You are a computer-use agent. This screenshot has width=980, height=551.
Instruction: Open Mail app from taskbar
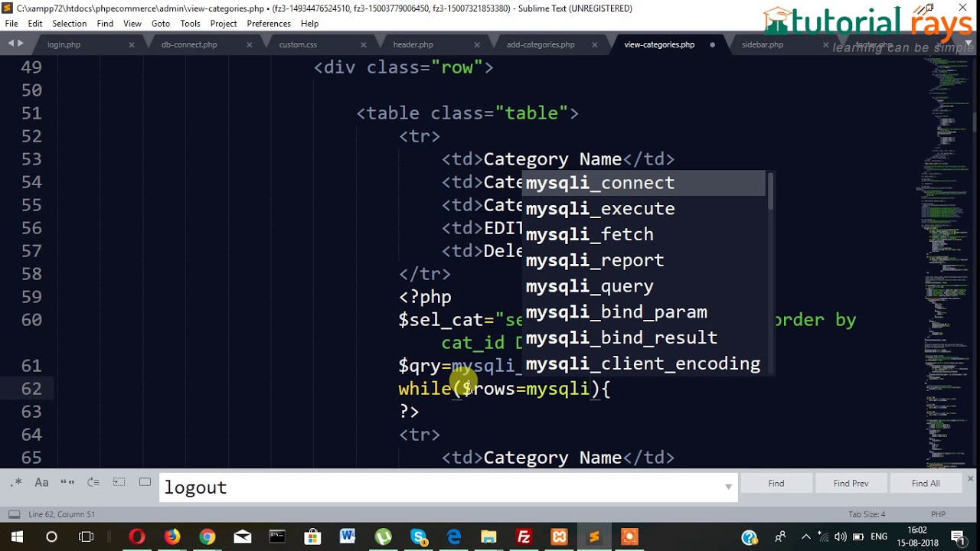pyautogui.click(x=243, y=536)
